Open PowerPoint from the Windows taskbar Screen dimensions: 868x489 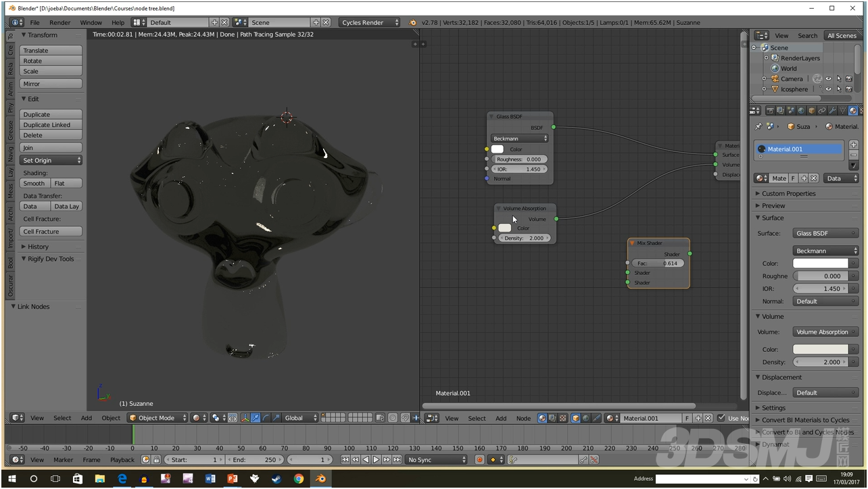[x=232, y=479]
